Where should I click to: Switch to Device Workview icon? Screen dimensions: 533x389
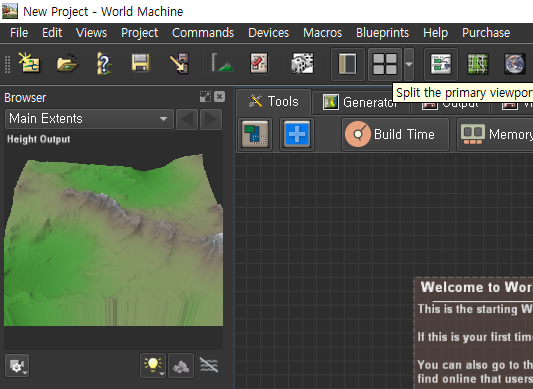coord(441,64)
